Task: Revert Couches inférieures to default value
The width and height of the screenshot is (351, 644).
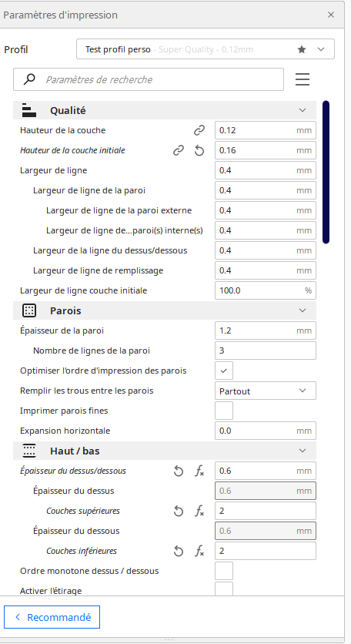Action: click(x=178, y=552)
